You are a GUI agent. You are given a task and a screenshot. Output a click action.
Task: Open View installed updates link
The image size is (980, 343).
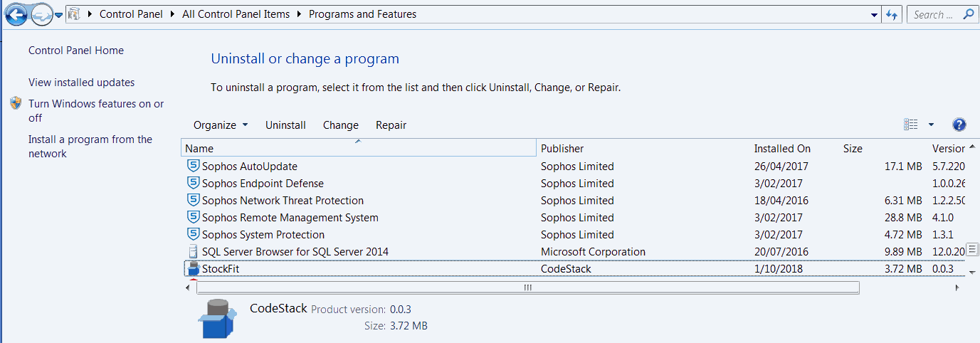pos(82,83)
